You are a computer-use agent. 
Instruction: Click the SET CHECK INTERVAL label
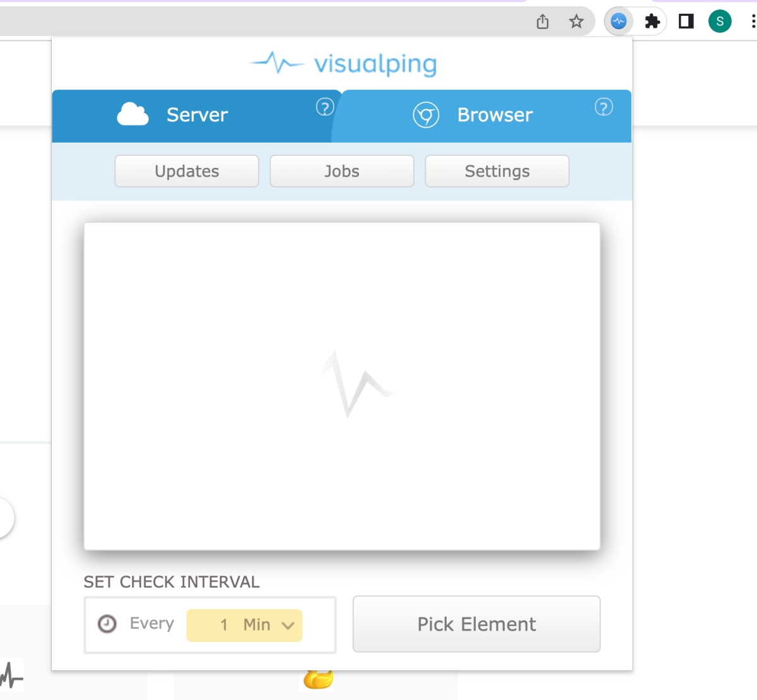pos(172,582)
